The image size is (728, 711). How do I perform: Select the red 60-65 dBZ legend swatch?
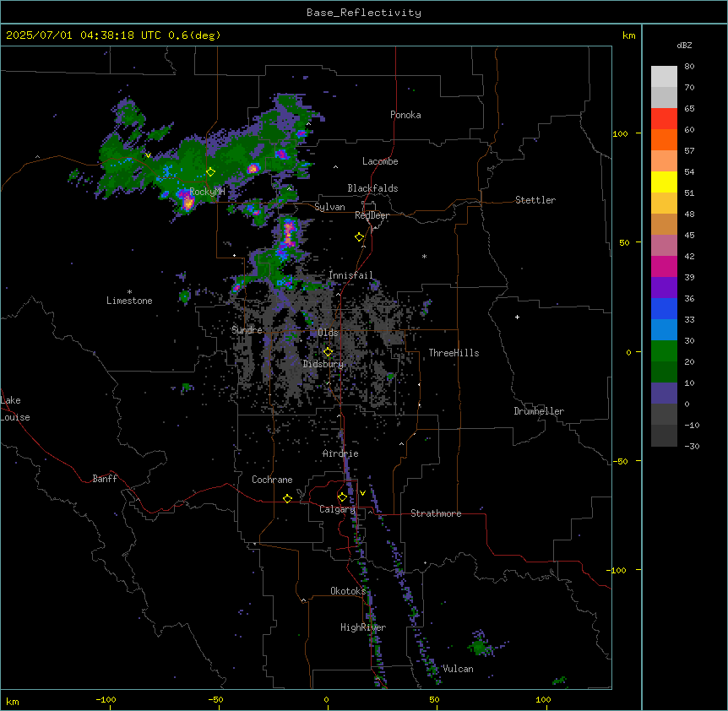pyautogui.click(x=664, y=119)
